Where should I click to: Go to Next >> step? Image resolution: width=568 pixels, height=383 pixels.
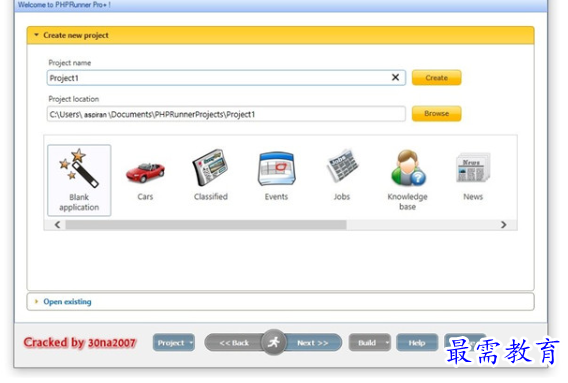[313, 343]
